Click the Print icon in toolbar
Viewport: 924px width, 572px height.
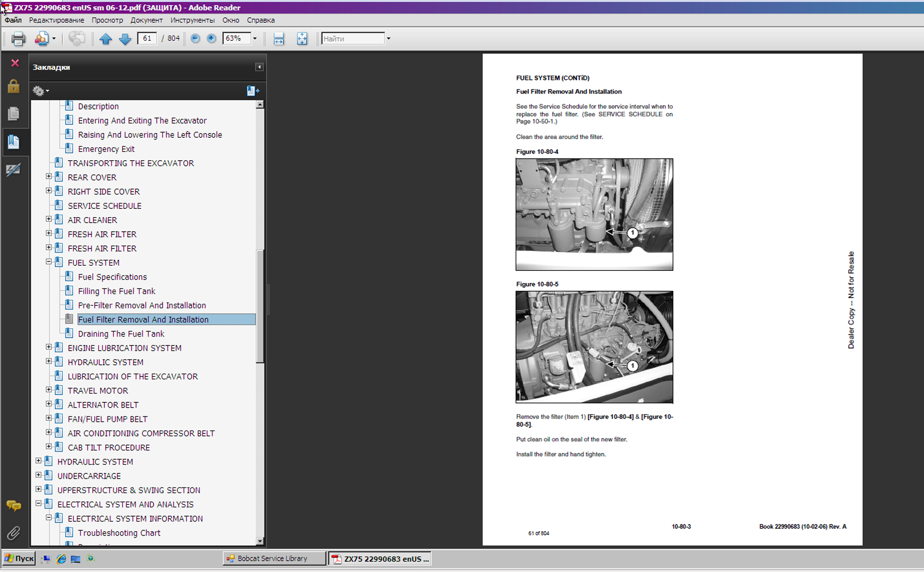pos(18,39)
